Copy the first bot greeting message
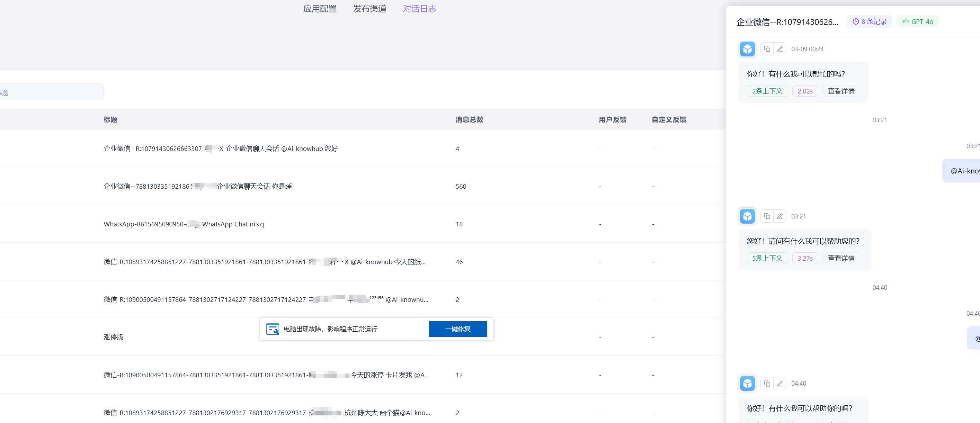The height and width of the screenshot is (423, 980). click(767, 49)
